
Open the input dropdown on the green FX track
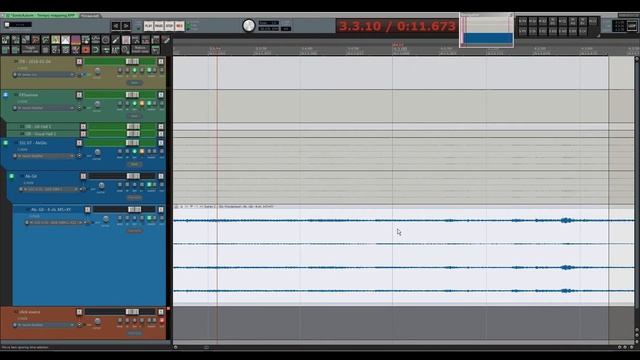pyautogui.click(x=44, y=108)
